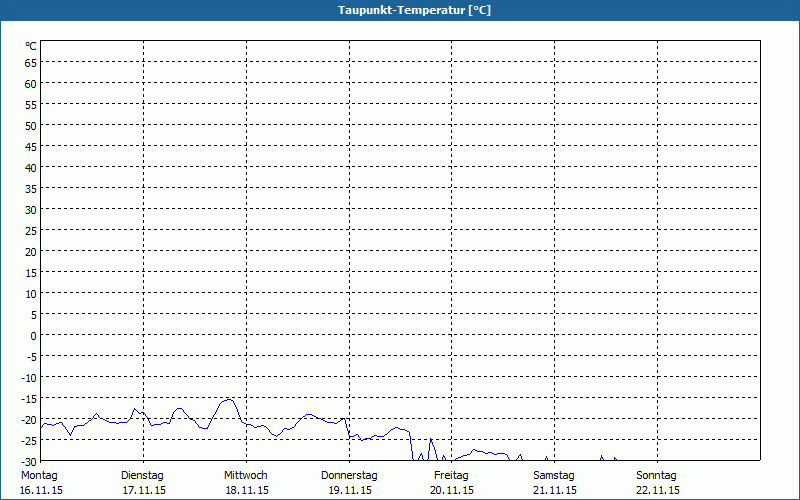Viewport: 800px width, 500px height.
Task: Click the 35 y-axis value
Action: tap(31, 189)
